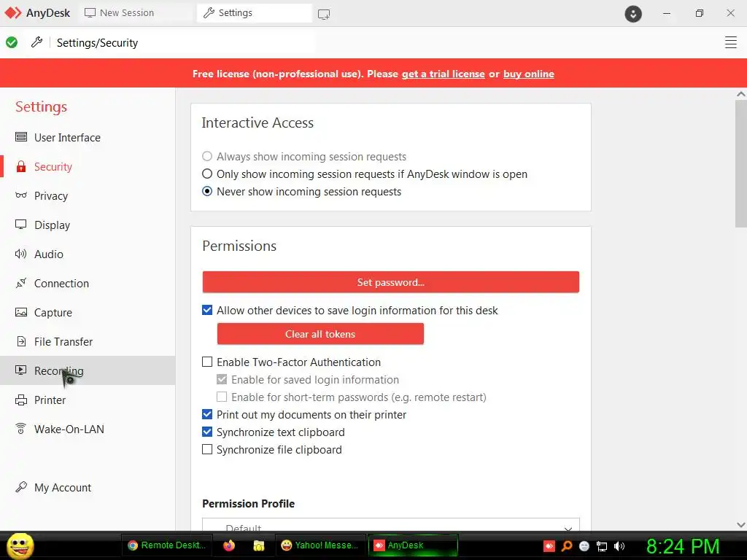Click the Capture picture icon

click(x=21, y=312)
